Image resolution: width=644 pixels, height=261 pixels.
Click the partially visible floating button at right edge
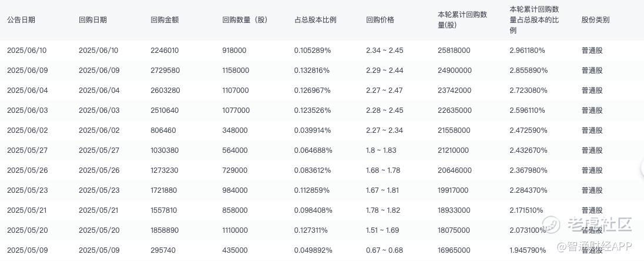tap(641, 170)
